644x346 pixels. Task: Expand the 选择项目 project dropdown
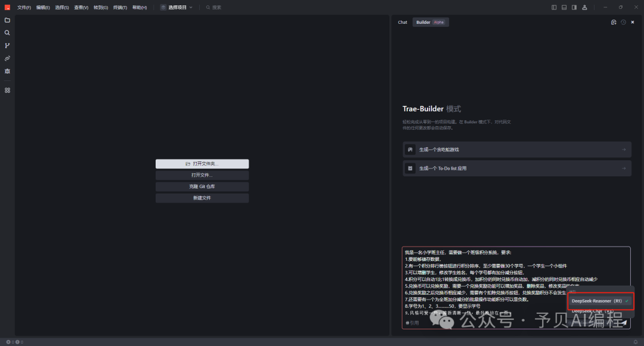click(177, 7)
